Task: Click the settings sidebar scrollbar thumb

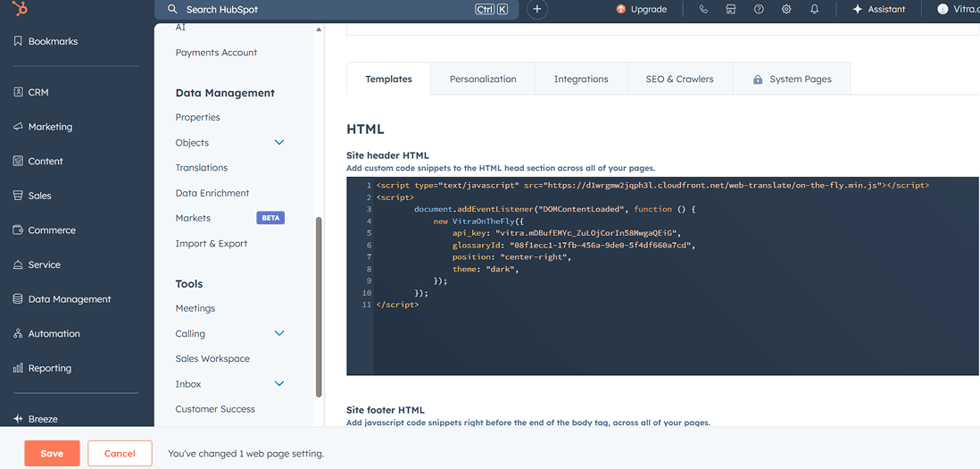Action: point(319,307)
